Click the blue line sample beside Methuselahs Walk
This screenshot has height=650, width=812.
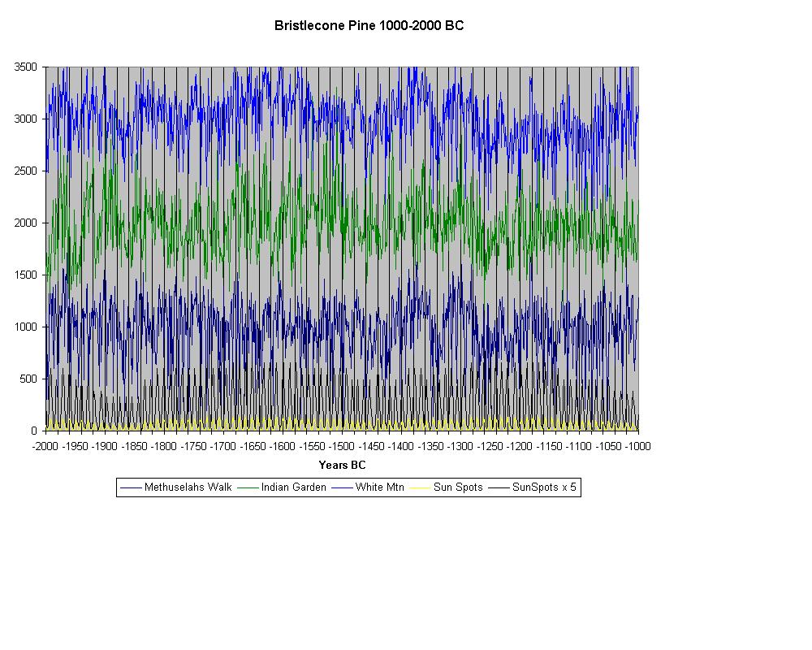click(x=131, y=487)
